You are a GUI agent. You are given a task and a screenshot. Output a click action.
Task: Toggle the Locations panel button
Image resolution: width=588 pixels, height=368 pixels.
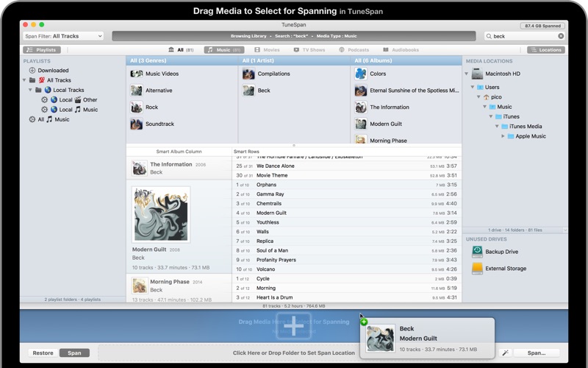(546, 50)
